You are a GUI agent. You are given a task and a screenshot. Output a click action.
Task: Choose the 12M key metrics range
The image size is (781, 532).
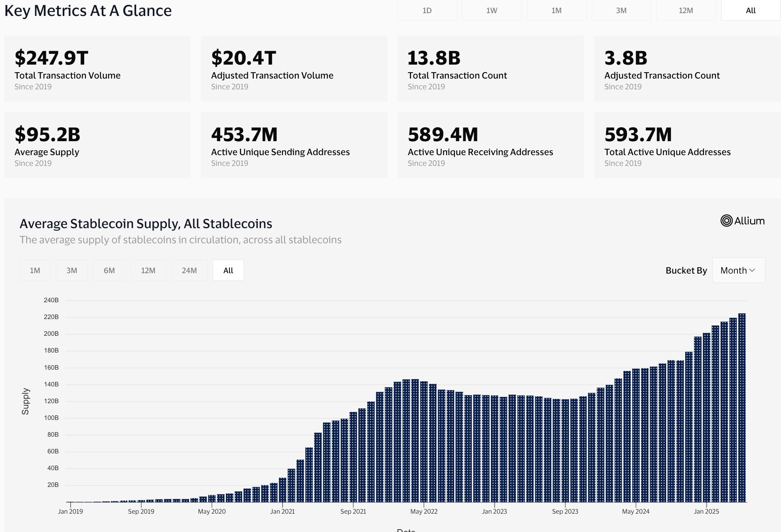686,10
